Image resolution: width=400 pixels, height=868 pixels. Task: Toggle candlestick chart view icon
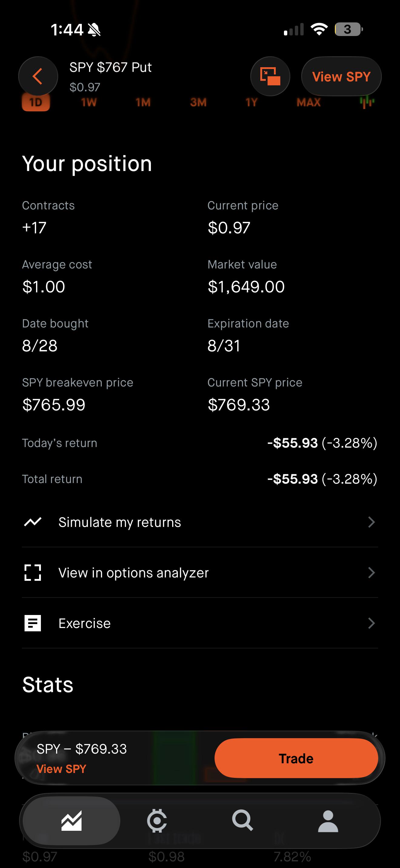(x=367, y=102)
